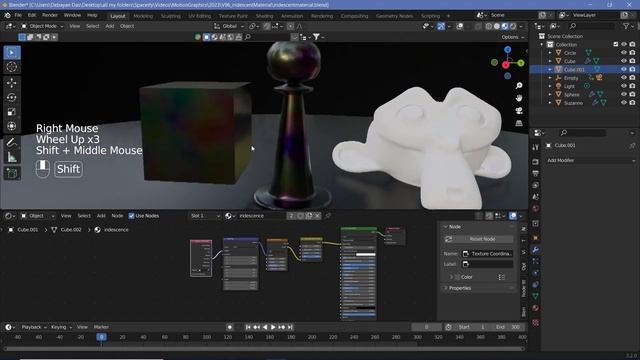Image resolution: width=640 pixels, height=360 pixels.
Task: Open the Window menu
Action: pyautogui.click(x=72, y=16)
